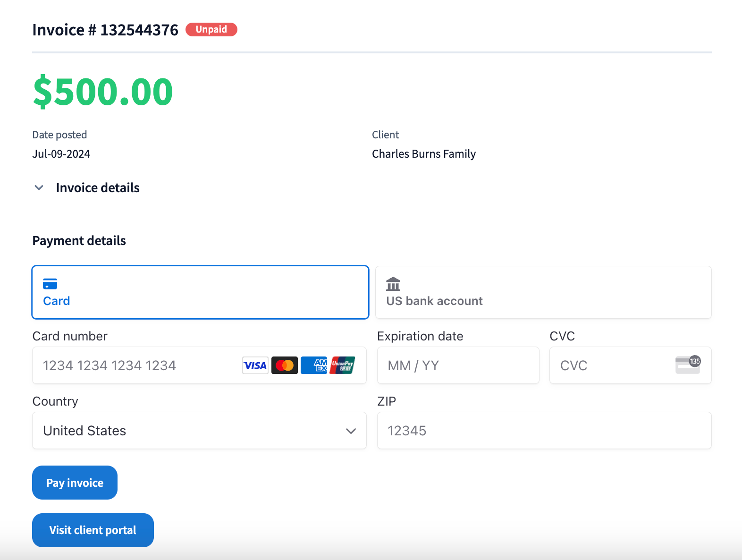Click the bank building icon
742x560 pixels.
[393, 284]
